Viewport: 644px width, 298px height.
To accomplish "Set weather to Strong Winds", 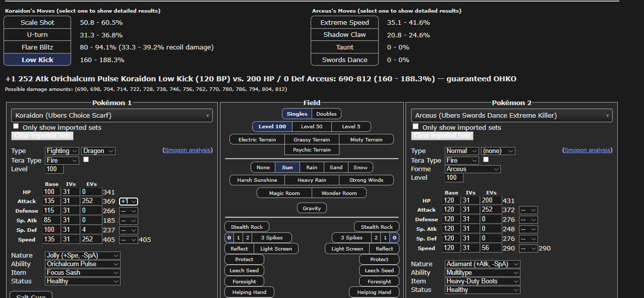I will pyautogui.click(x=367, y=180).
